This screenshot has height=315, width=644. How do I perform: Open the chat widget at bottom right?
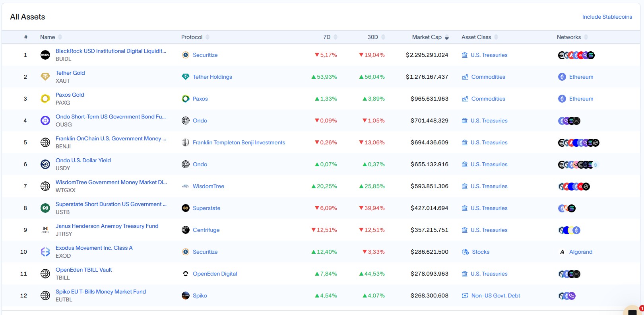pos(632,311)
